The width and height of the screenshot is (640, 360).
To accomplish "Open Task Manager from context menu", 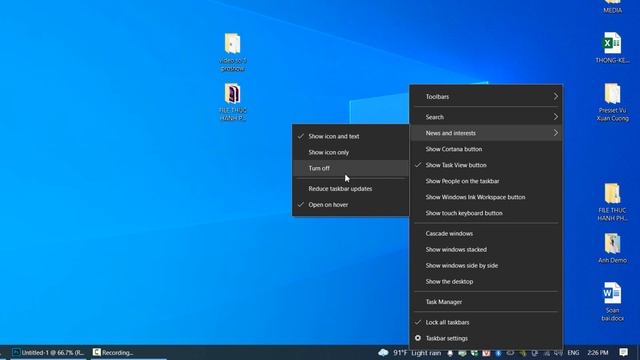I will tap(486, 302).
